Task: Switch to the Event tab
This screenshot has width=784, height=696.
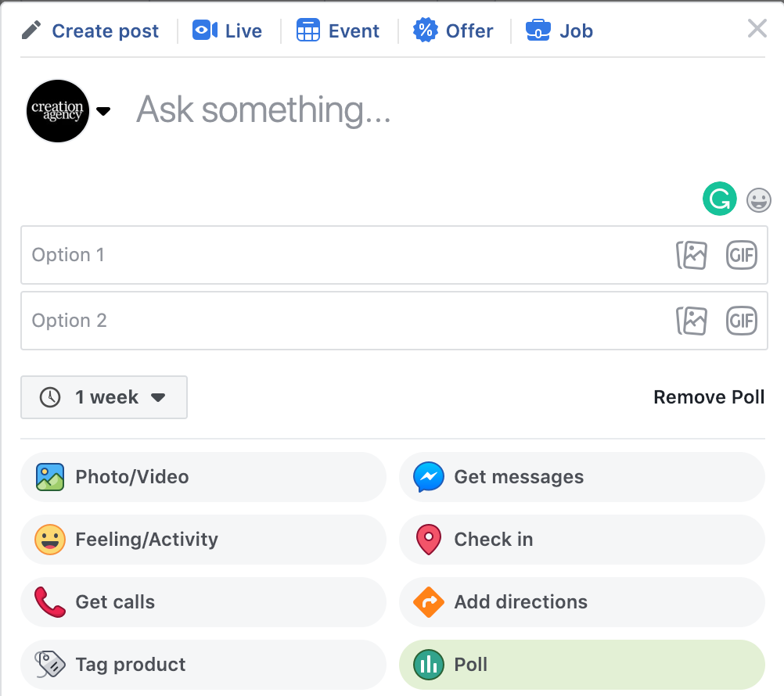Action: (x=338, y=31)
